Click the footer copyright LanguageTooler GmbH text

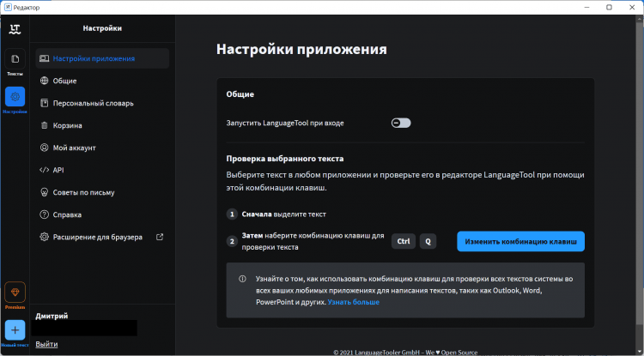pos(405,353)
